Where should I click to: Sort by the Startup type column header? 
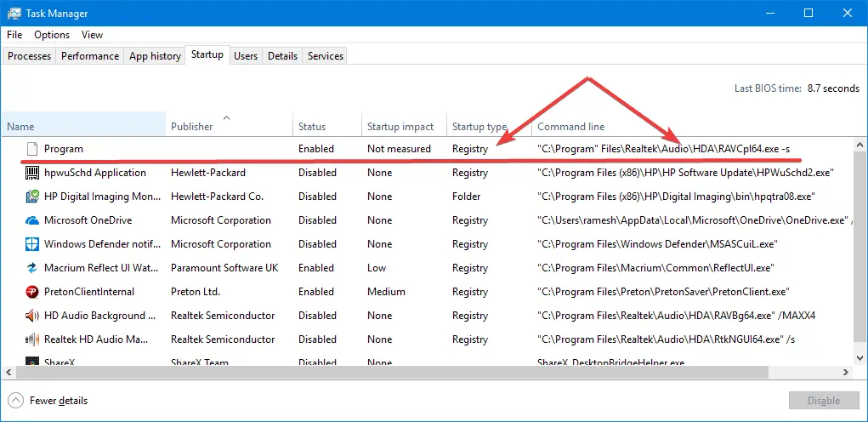(490, 124)
